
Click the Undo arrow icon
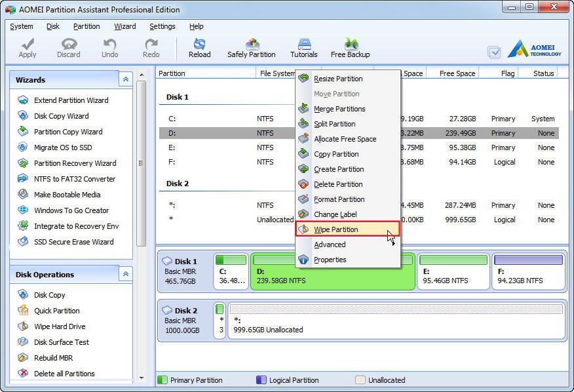coord(109,45)
